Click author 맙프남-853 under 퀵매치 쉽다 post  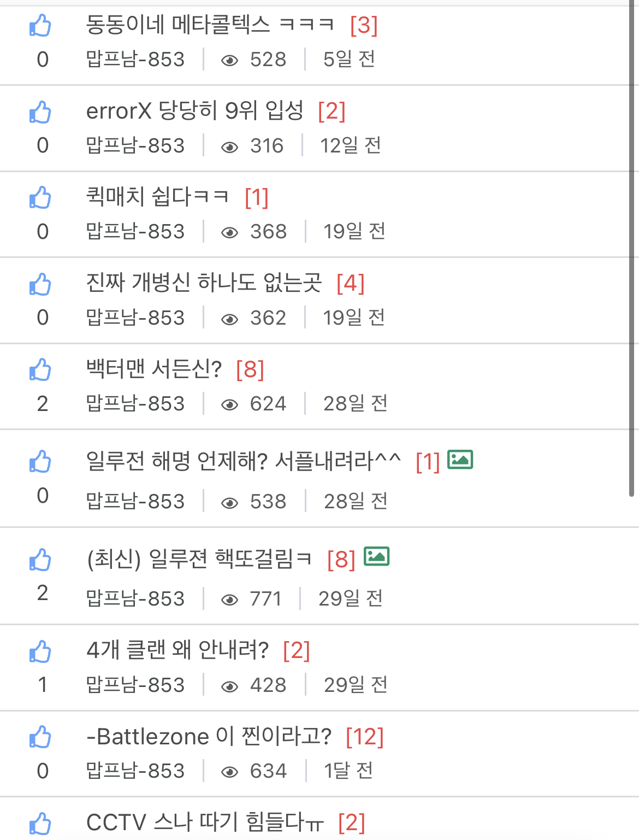[135, 232]
